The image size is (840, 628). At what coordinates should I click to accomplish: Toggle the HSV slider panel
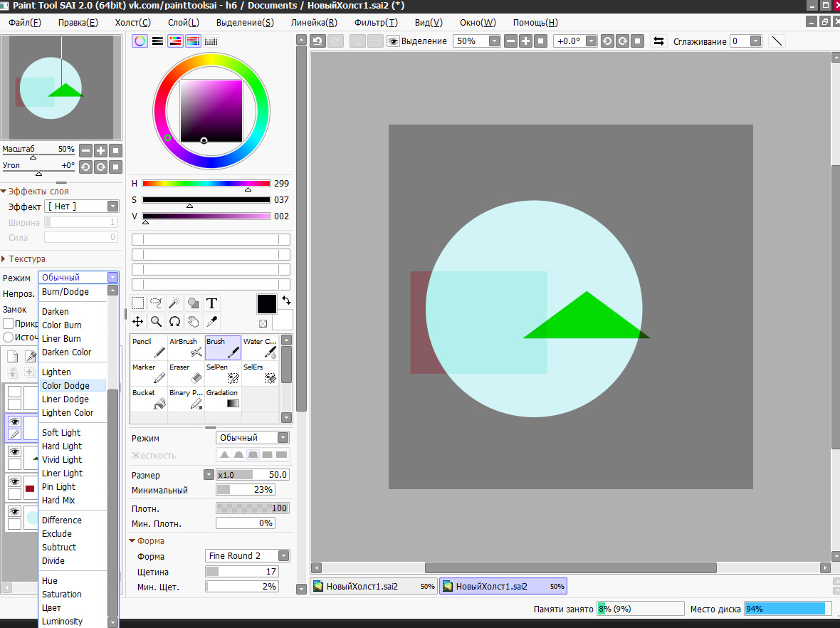tap(175, 41)
